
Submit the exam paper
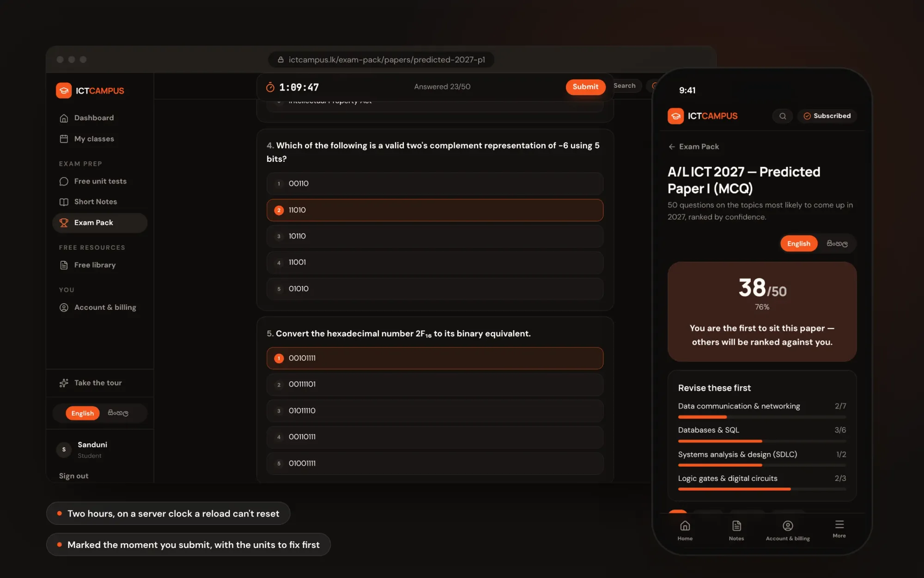tap(585, 87)
